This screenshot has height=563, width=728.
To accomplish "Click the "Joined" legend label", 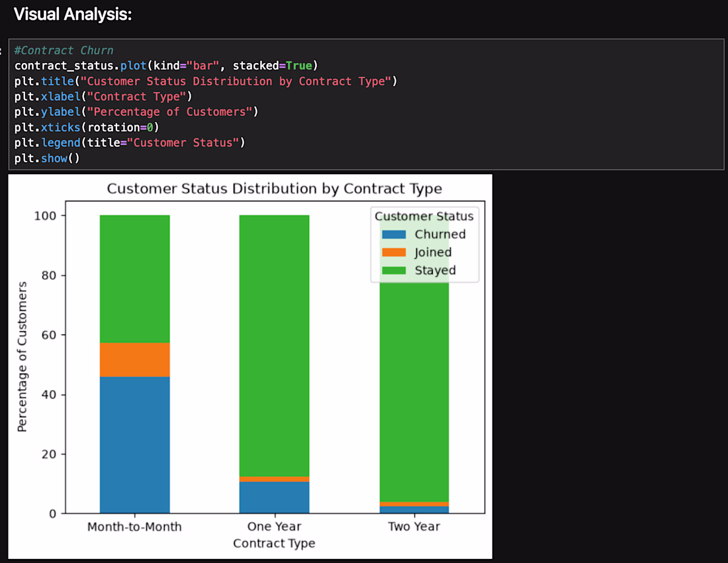I will (433, 252).
